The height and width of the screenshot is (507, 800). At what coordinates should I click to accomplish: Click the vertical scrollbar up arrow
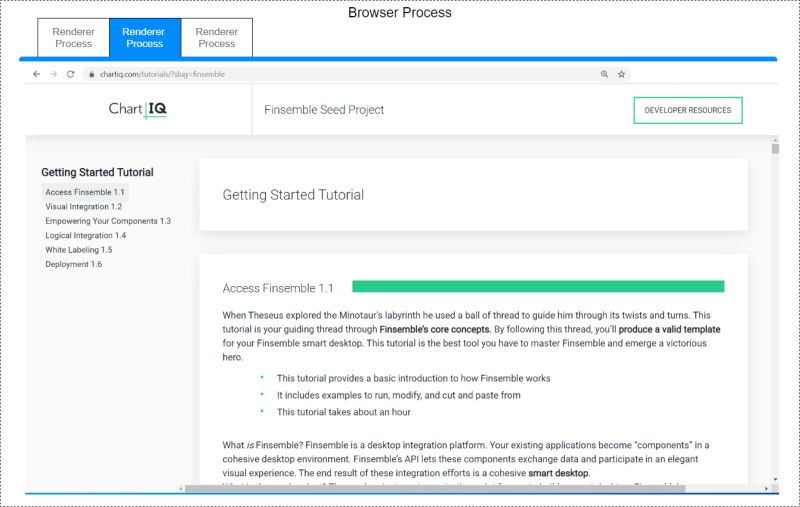pos(775,140)
